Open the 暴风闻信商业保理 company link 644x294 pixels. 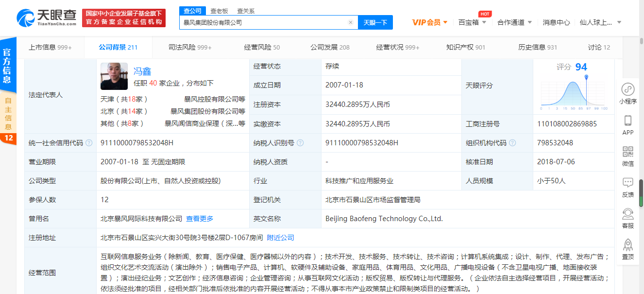205,123
